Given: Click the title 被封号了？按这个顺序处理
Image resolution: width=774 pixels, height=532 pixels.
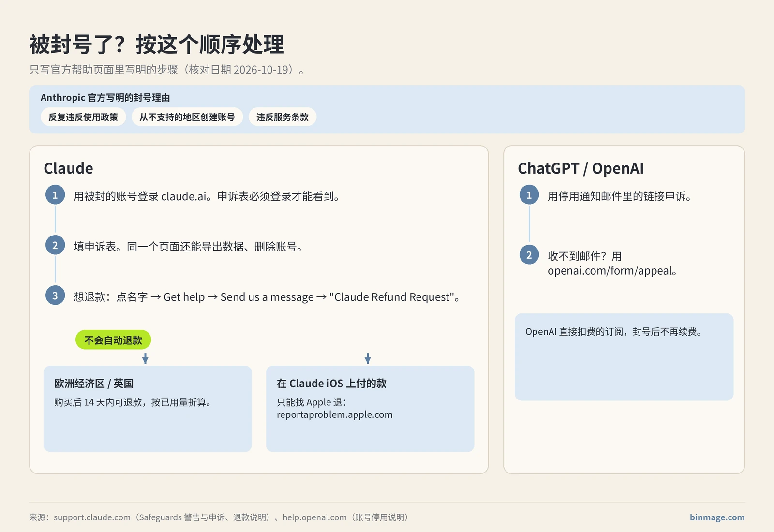Looking at the screenshot, I should [157, 44].
